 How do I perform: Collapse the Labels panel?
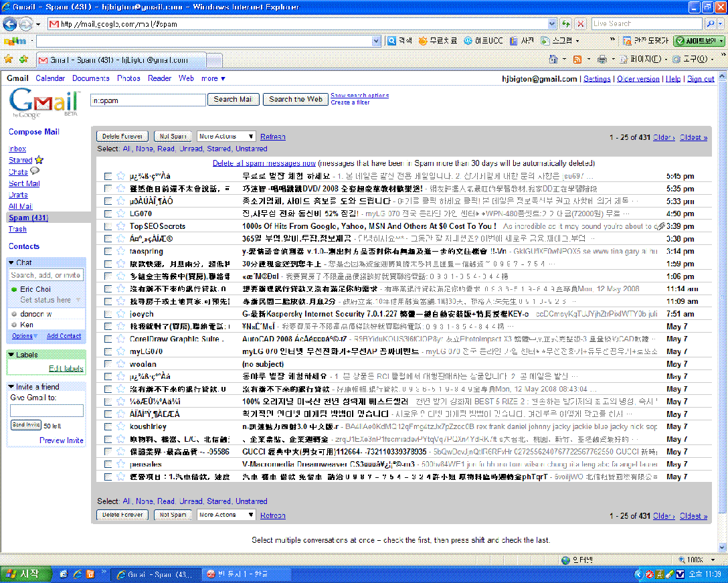[11, 355]
